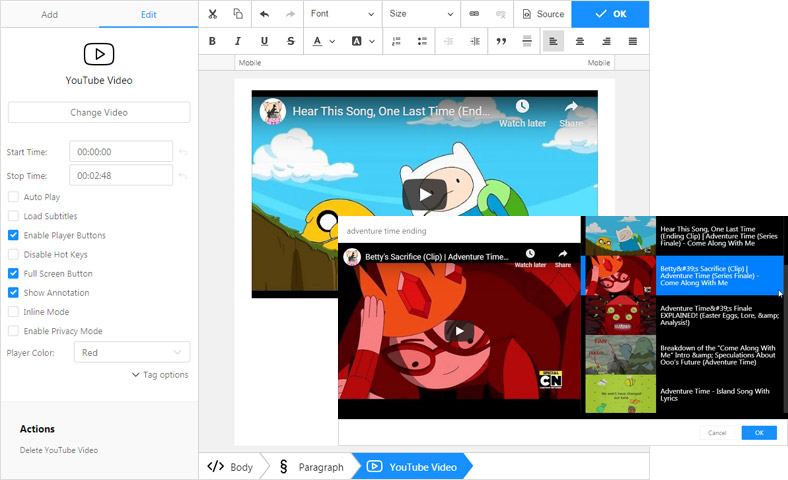Check Enable Privacy Mode

click(14, 331)
